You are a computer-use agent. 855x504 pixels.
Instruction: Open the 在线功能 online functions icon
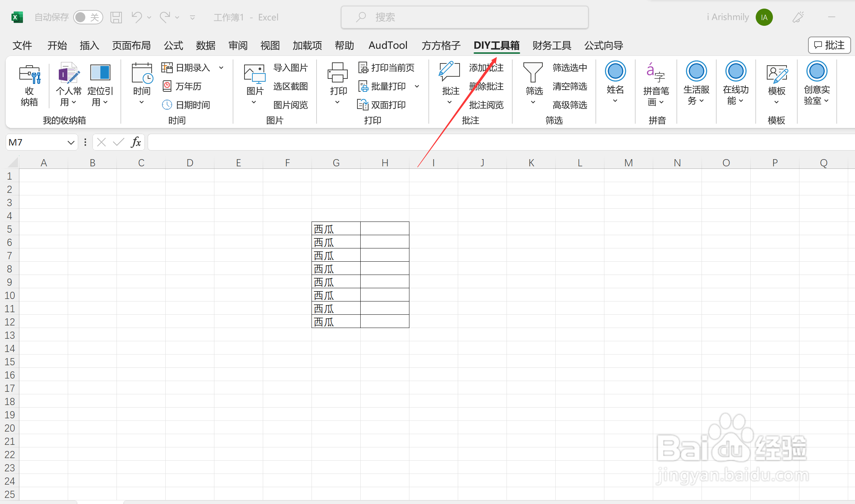tap(736, 71)
